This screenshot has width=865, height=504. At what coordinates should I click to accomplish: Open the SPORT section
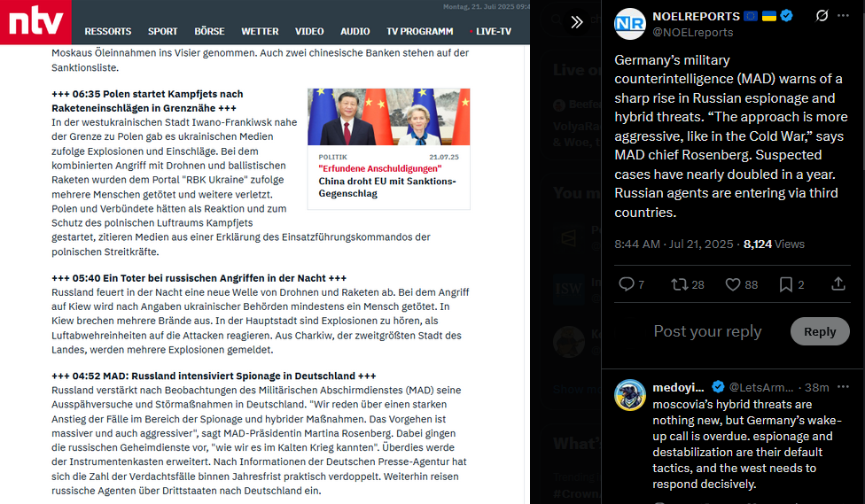coord(163,31)
